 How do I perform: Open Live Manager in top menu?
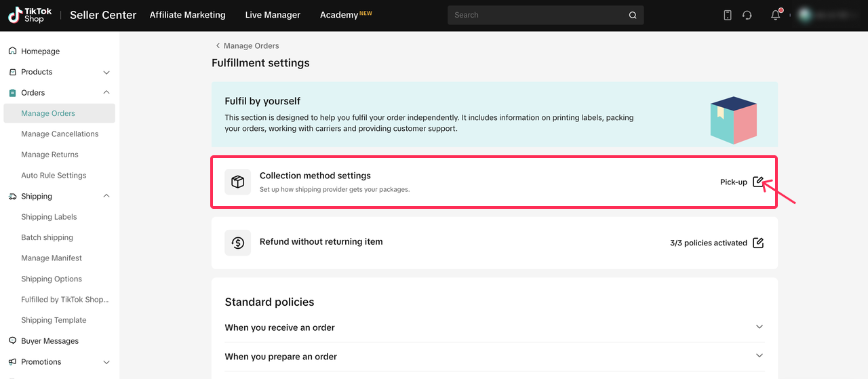point(273,15)
